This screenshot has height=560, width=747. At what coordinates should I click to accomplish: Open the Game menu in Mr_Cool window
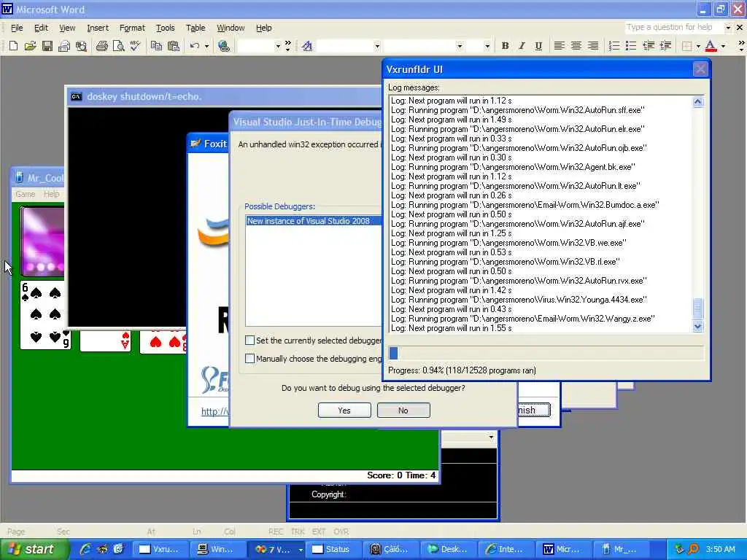[26, 194]
